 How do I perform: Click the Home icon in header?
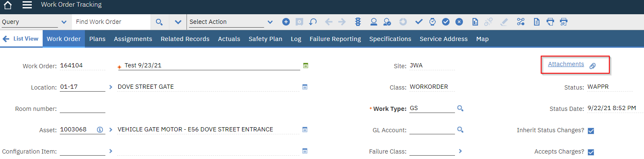(8, 5)
